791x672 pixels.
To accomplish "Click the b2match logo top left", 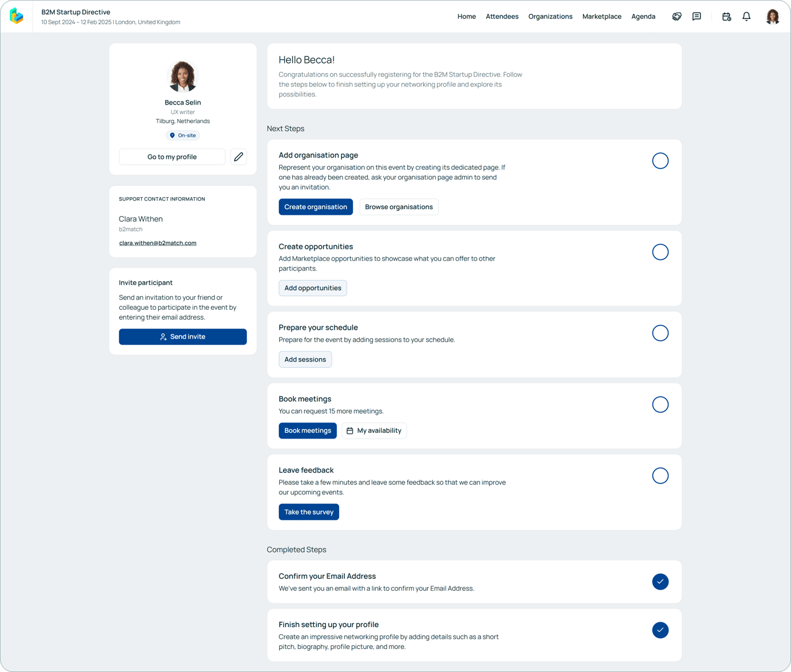I will pos(17,16).
